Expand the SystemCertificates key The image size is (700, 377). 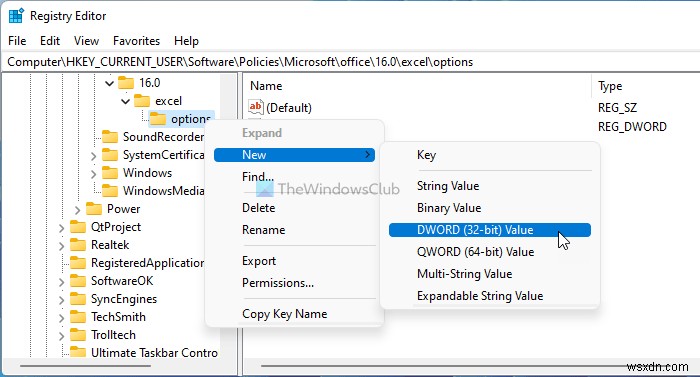click(93, 156)
